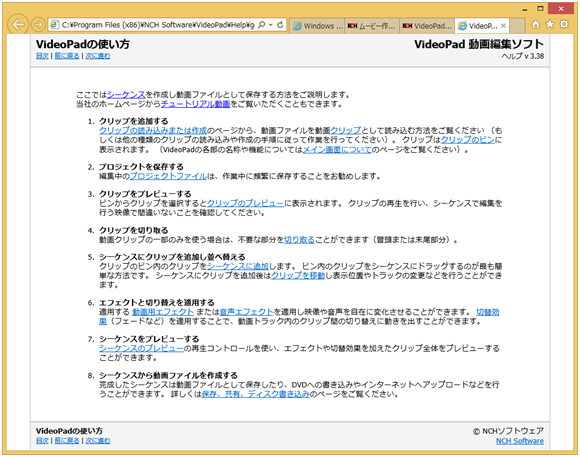
Task: Click the 次に進む link at page top
Action: click(x=98, y=56)
